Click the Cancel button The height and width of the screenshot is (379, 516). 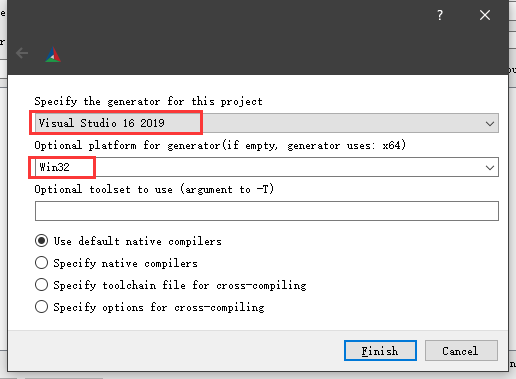coord(461,351)
